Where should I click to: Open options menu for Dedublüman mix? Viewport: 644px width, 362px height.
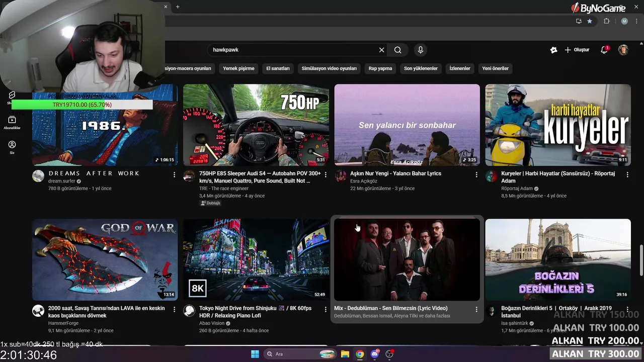476,309
